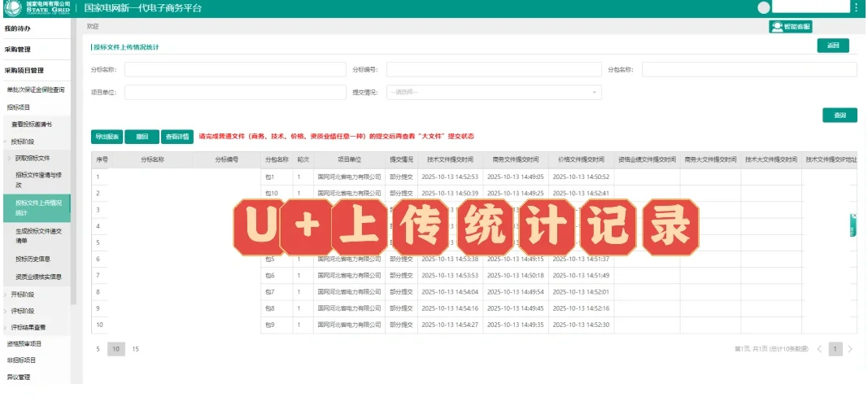Click the 轮次 column header
The width and height of the screenshot is (868, 397).
pos(303,159)
